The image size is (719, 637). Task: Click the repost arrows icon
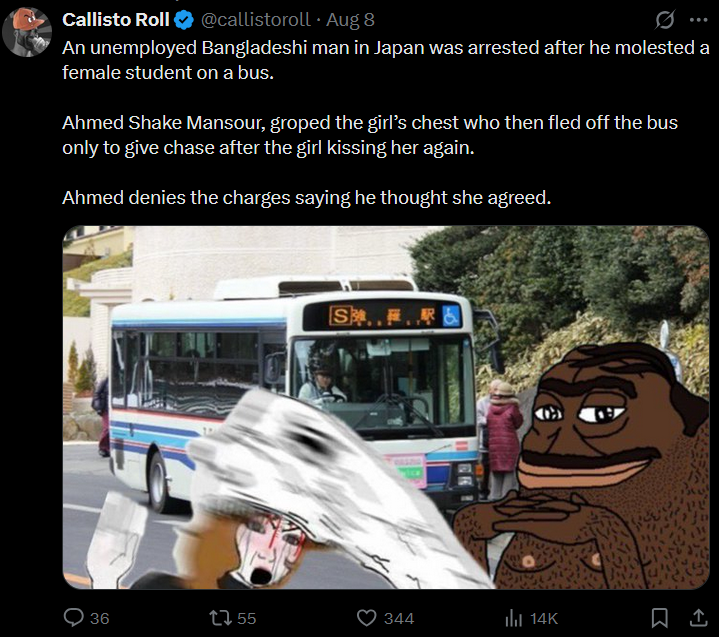point(221,618)
